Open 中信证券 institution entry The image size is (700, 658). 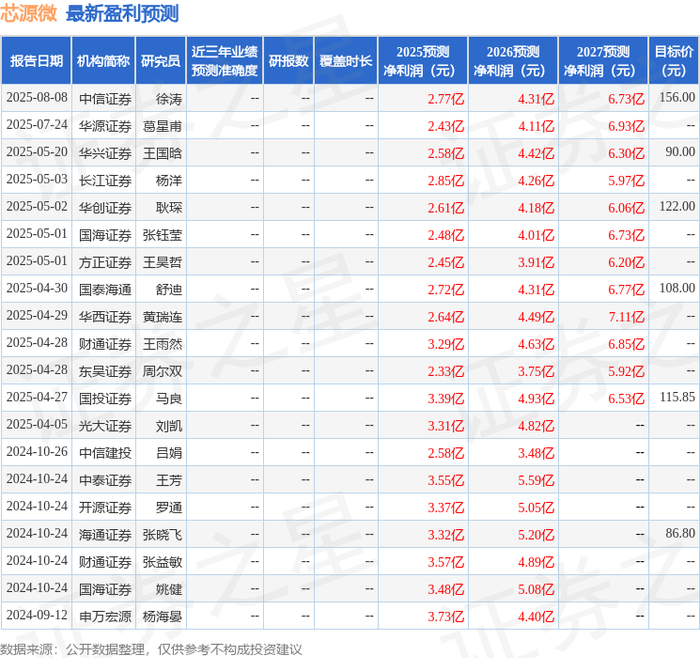[x=105, y=99]
